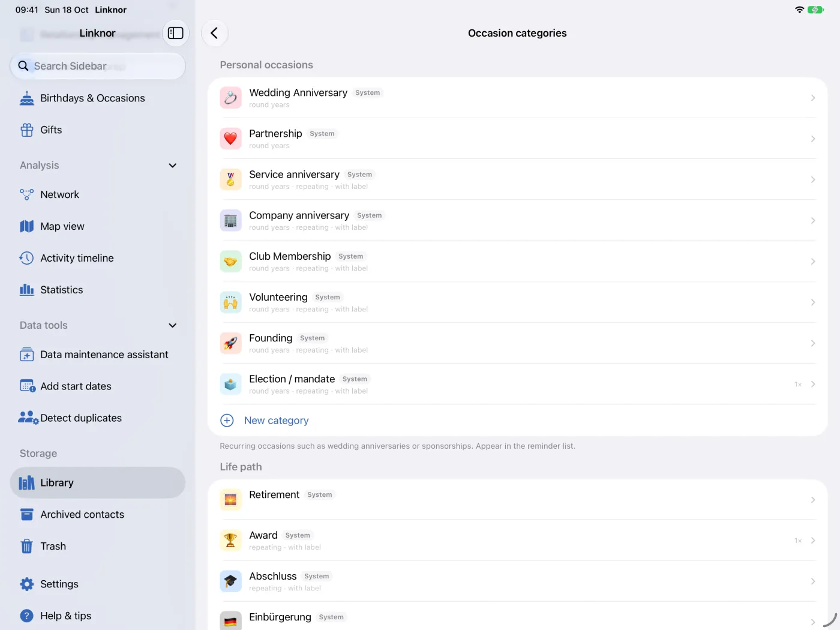Click the Election / mandate ballot box icon
The height and width of the screenshot is (630, 840).
(230, 384)
